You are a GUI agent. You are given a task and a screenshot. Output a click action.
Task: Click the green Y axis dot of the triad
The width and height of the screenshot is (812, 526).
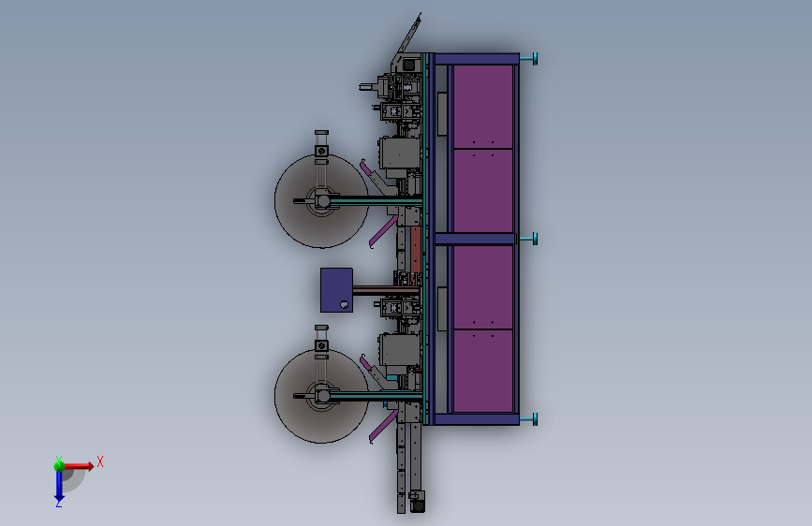click(x=59, y=465)
